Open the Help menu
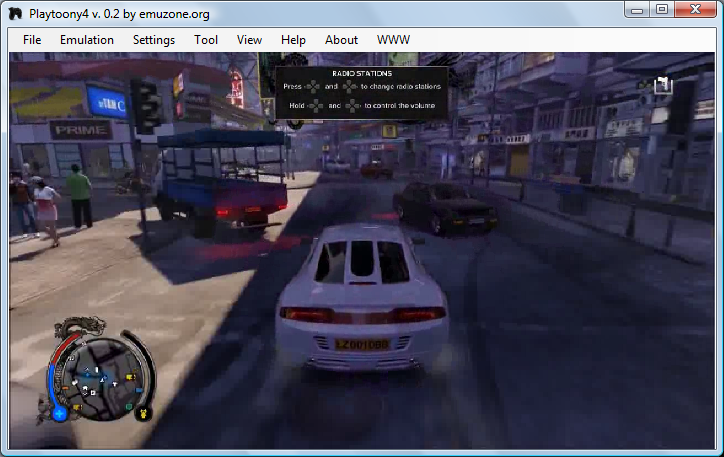724x457 pixels. point(293,40)
